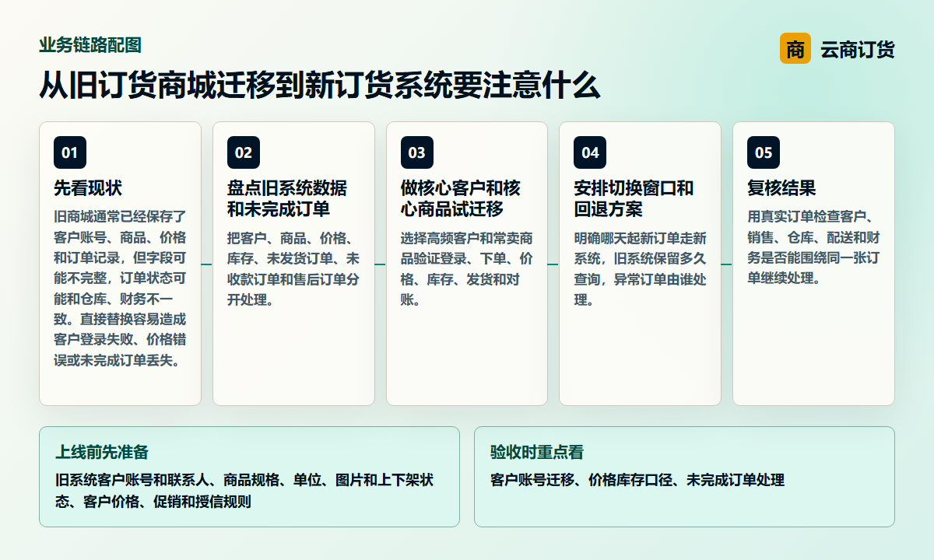Click the orange 商 logo icon
This screenshot has width=934, height=560.
click(x=795, y=49)
